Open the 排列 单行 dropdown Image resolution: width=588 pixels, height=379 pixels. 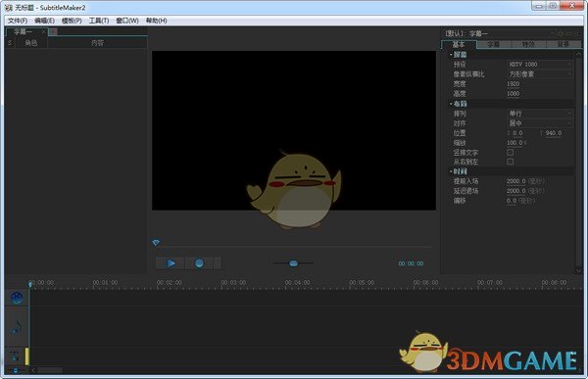pyautogui.click(x=540, y=114)
